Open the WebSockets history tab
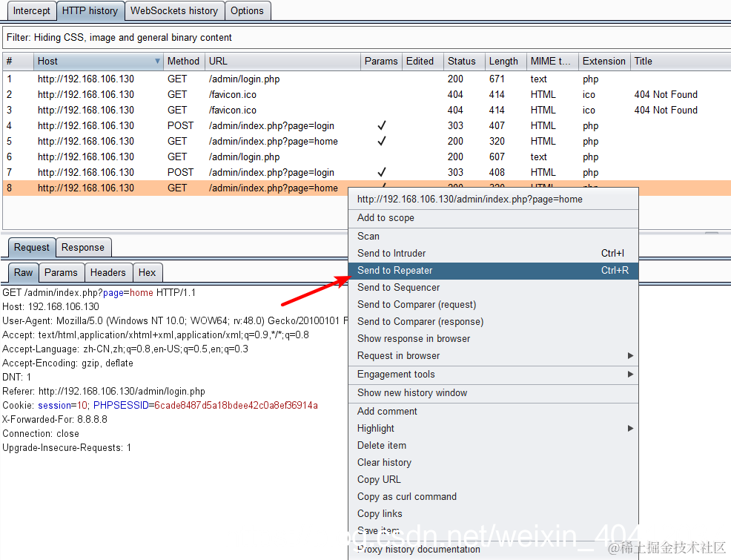731x560 pixels. coord(174,10)
